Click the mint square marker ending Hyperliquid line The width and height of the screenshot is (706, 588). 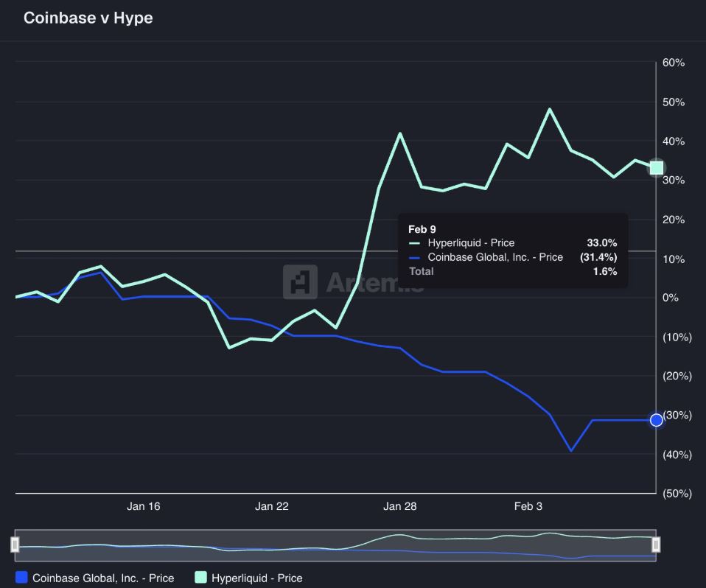656,168
